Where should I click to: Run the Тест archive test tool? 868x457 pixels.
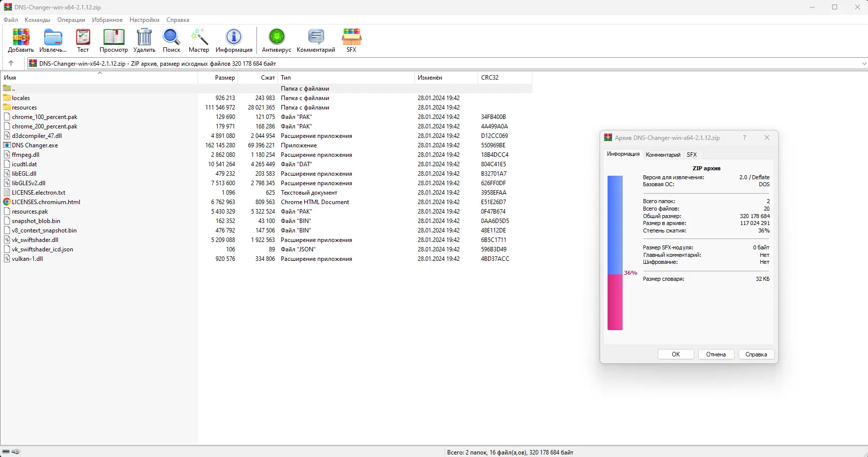click(x=83, y=37)
